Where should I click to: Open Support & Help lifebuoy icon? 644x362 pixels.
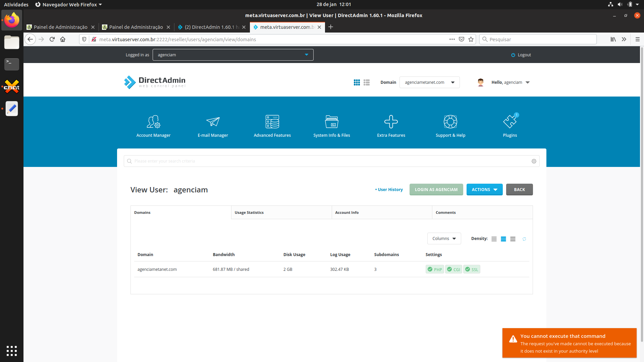(x=450, y=122)
